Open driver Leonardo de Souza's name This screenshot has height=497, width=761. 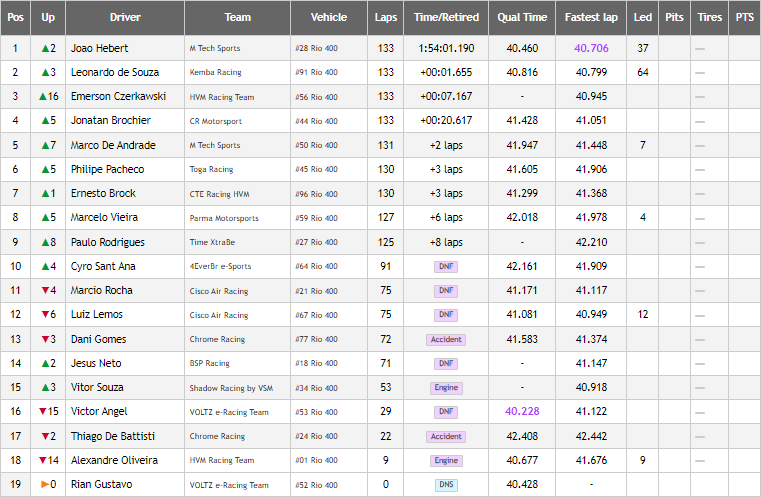point(113,72)
